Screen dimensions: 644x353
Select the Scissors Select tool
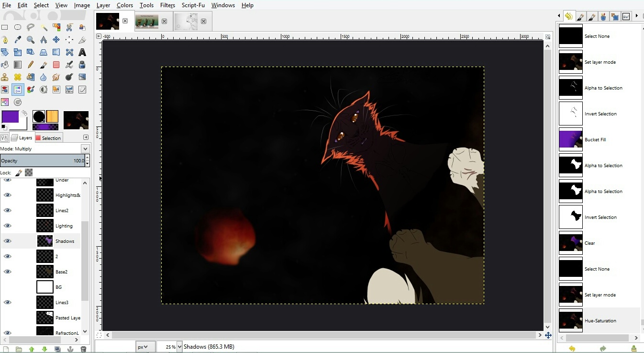69,27
